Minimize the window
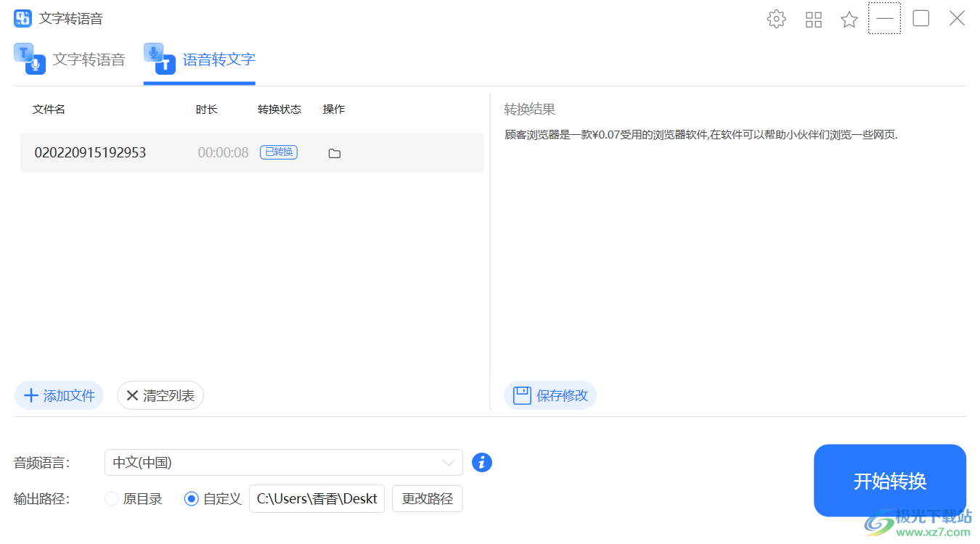This screenshot has height=544, width=980. [x=884, y=19]
